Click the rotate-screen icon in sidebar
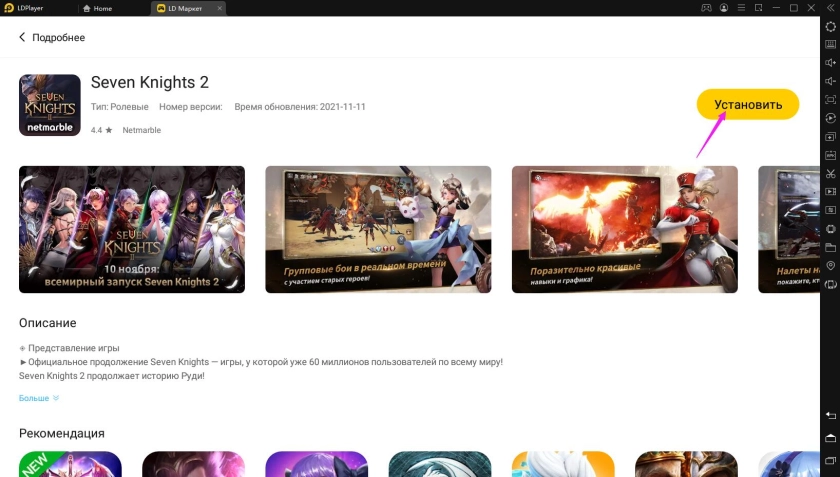 click(x=830, y=284)
